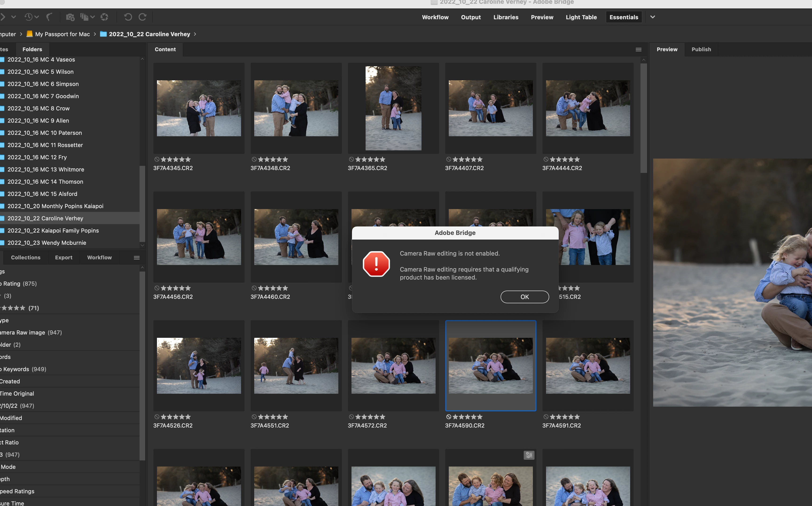
Task: Open the Content panel options menu
Action: (638, 50)
